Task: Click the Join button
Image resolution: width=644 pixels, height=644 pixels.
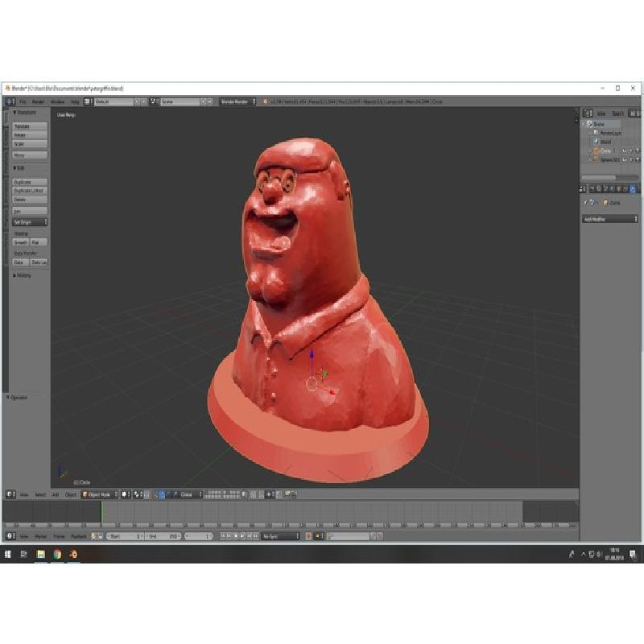Action: 30,211
